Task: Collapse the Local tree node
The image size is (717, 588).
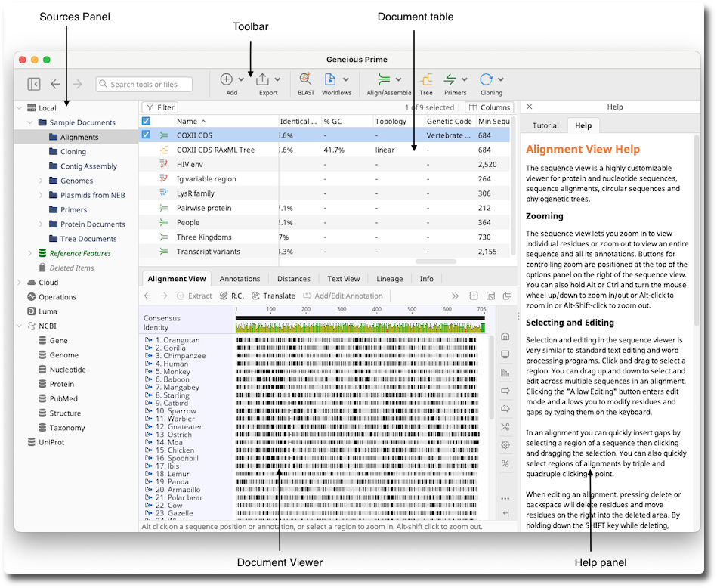Action: 19,108
